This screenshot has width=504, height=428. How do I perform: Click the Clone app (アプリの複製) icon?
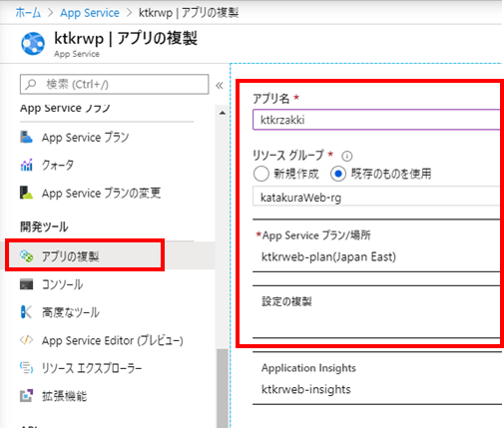[27, 255]
